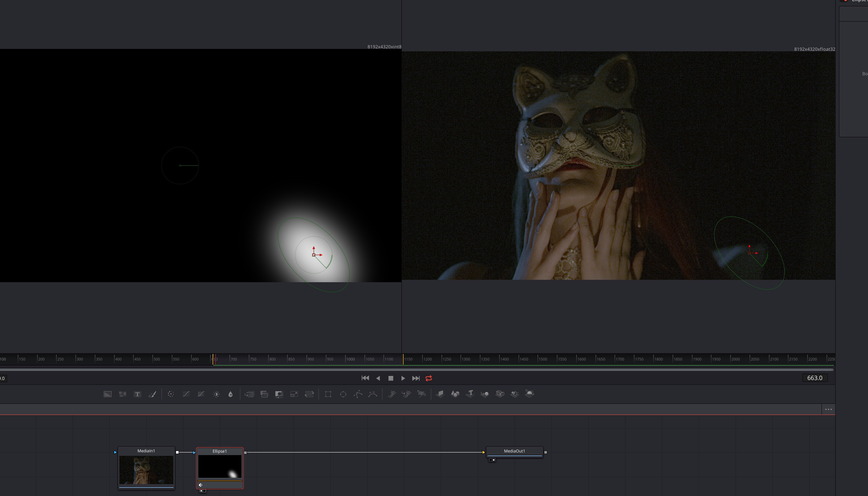Viewport: 868px width, 496px height.
Task: Click the ellipse center handle in left viewer
Action: click(x=314, y=255)
